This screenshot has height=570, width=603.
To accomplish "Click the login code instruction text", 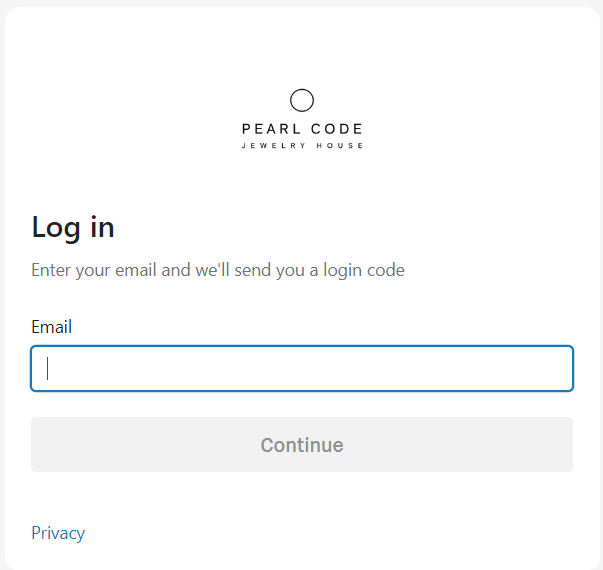I will pyautogui.click(x=218, y=270).
